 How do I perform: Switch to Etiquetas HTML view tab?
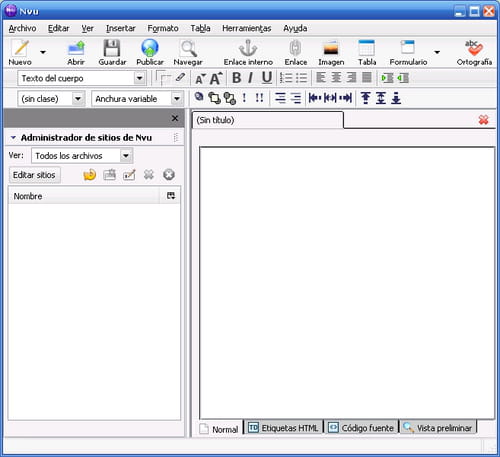click(284, 428)
